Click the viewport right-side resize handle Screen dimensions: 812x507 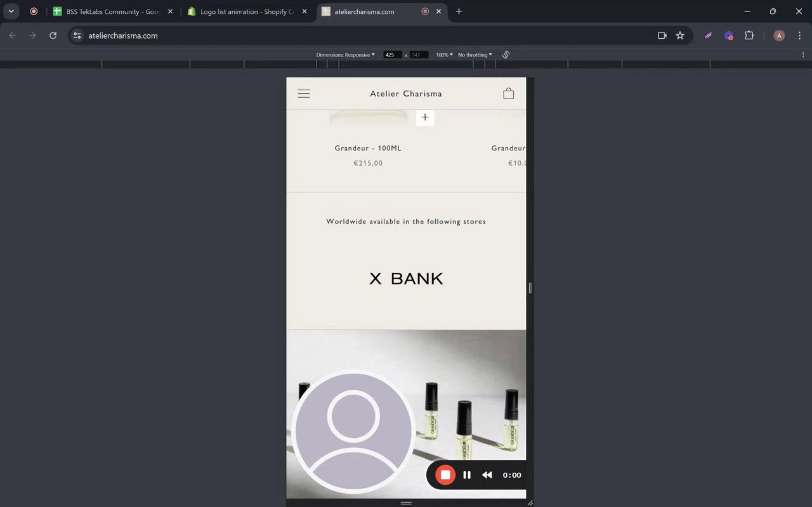pyautogui.click(x=530, y=288)
